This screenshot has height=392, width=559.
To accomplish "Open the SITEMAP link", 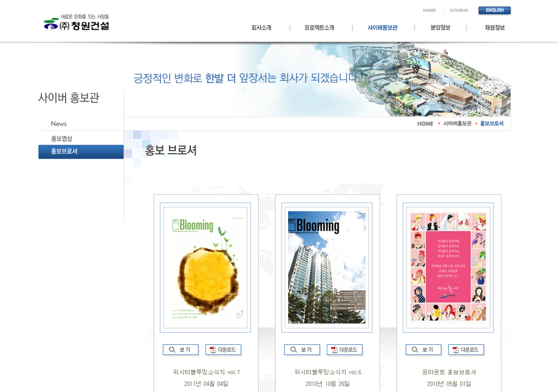I will pyautogui.click(x=458, y=11).
